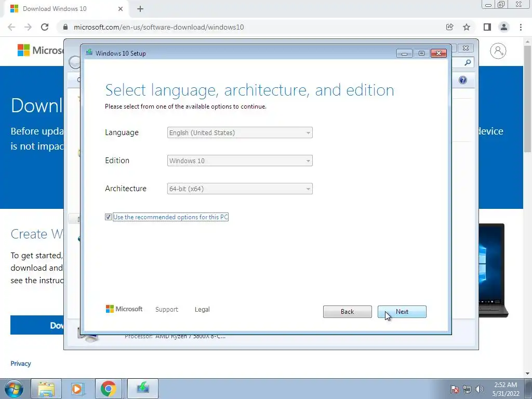The image size is (532, 399).
Task: Close the Windows 10 Setup window
Action: (438, 54)
